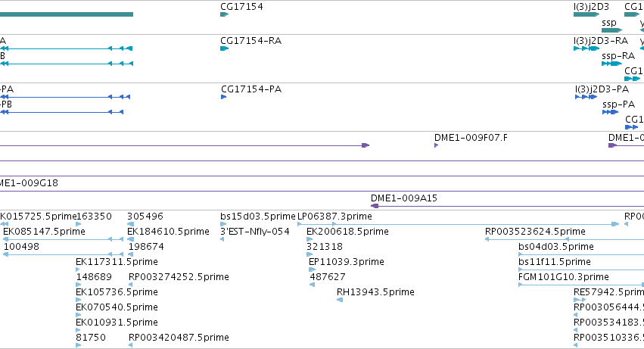The width and height of the screenshot is (644, 349).
Task: Select the EK117311.5prime EST label
Action: point(117,261)
